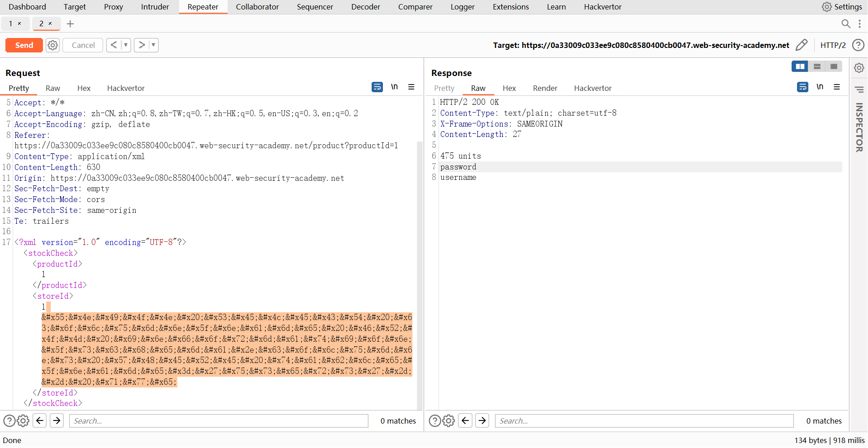Expand request history forward dropdown arrow
Screen dimensions: 868x448
153,45
